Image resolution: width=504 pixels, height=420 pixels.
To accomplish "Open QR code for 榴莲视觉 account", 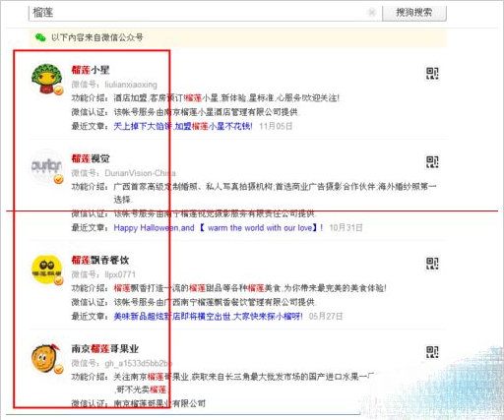I will 432,162.
